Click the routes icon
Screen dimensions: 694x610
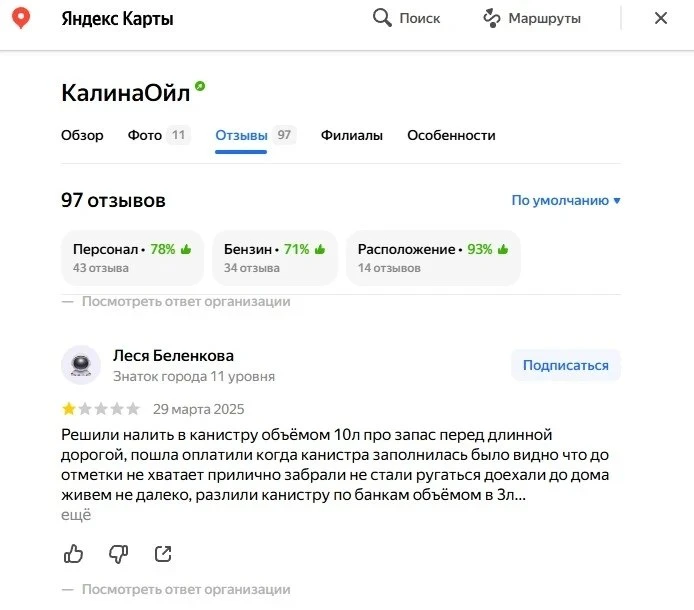(x=491, y=18)
